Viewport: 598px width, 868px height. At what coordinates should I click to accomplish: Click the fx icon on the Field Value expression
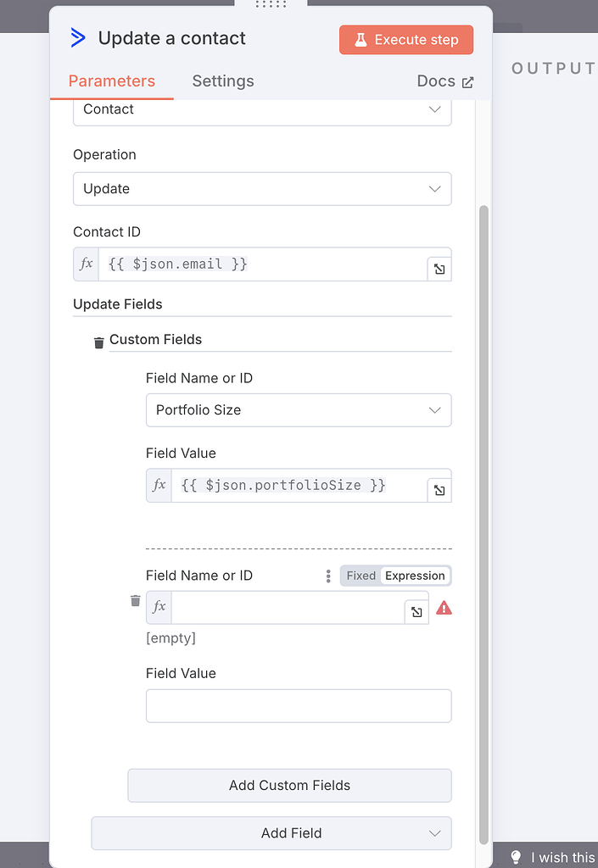click(159, 485)
